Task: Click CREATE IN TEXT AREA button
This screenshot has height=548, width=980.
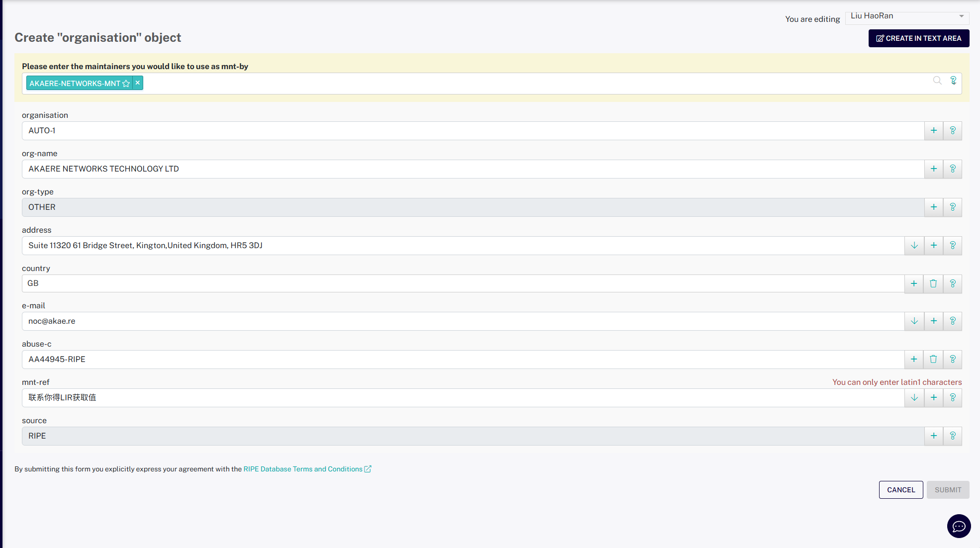Action: click(918, 38)
